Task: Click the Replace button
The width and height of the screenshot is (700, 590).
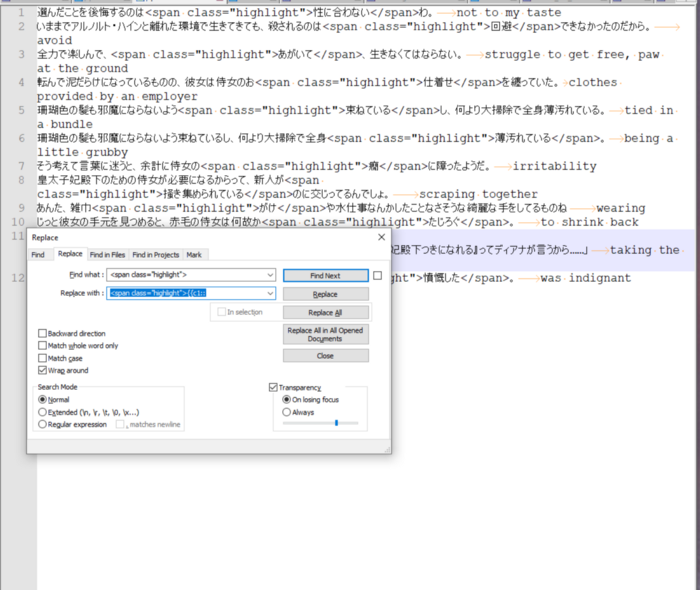Action: tap(325, 294)
